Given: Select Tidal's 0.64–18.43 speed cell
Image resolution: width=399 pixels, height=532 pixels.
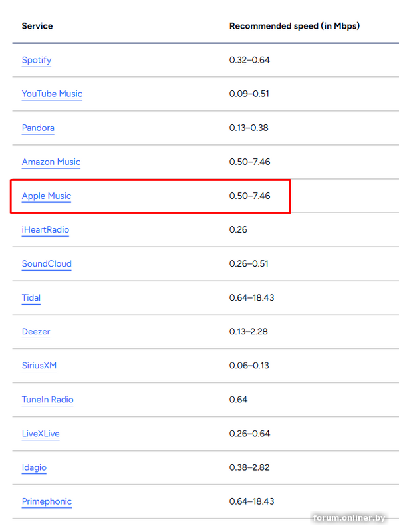Looking at the screenshot, I should 252,298.
